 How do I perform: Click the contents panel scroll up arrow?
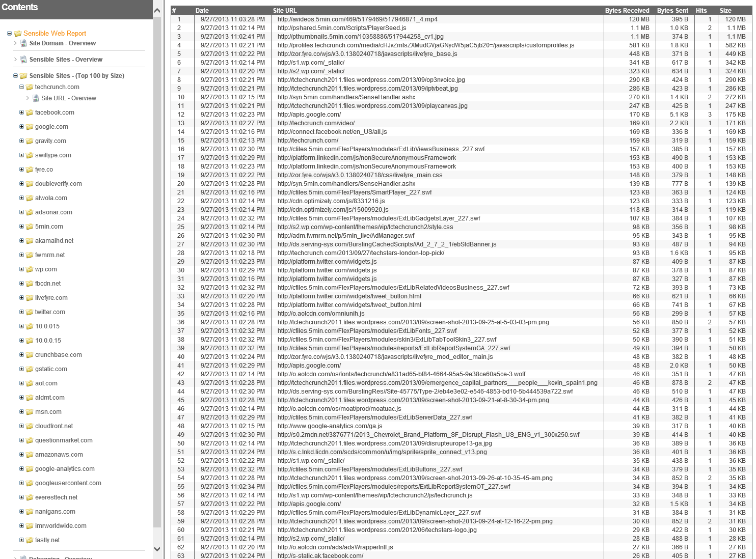coord(157,11)
